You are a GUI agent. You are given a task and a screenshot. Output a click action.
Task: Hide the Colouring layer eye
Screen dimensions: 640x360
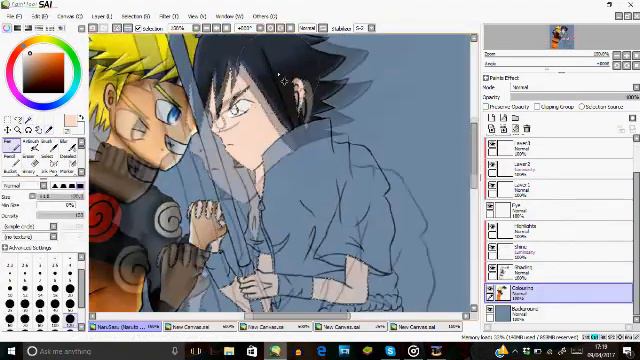[x=490, y=289]
